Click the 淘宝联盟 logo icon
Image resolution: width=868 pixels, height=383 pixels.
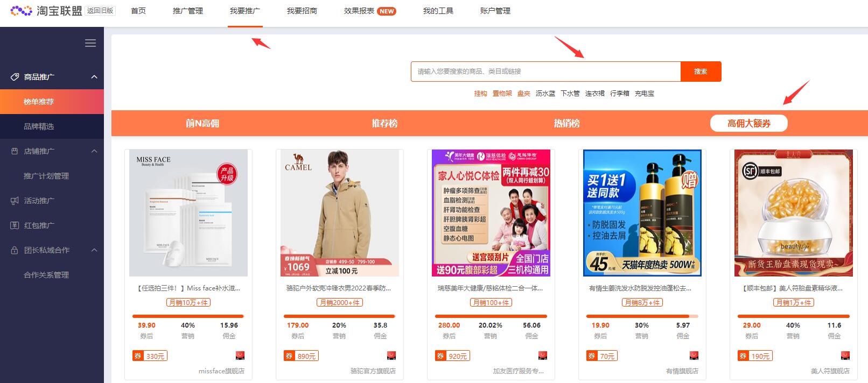(x=22, y=11)
